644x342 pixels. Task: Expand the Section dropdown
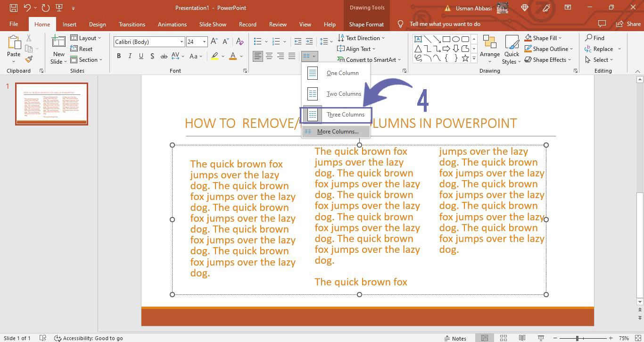pyautogui.click(x=86, y=60)
